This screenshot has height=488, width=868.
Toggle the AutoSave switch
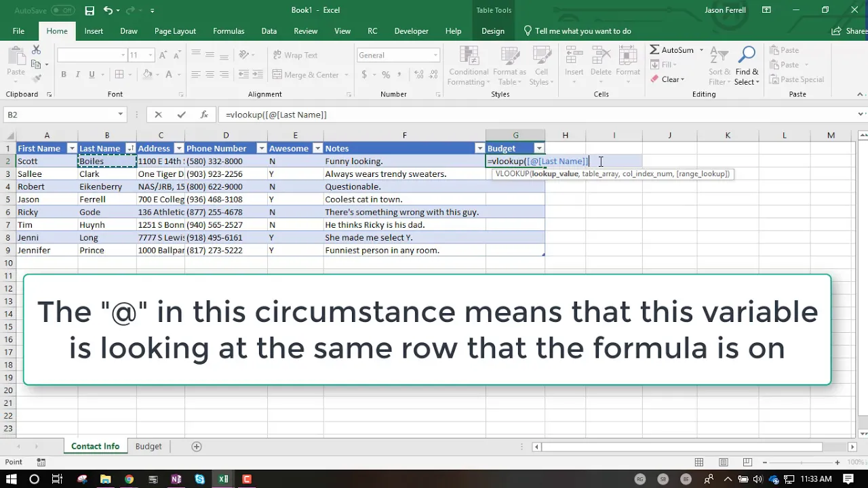tap(63, 10)
